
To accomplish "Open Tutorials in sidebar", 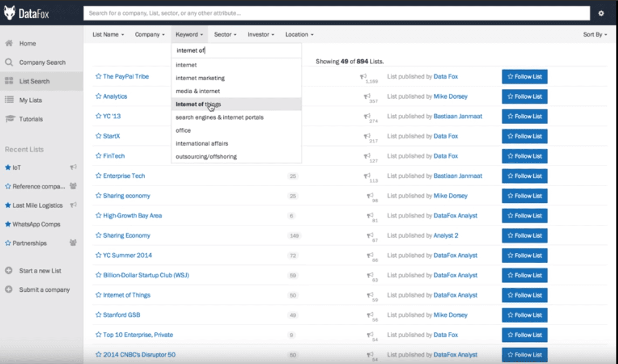I will click(31, 119).
